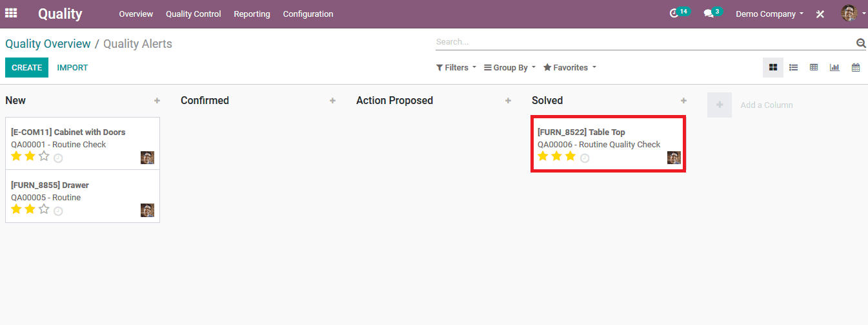This screenshot has width=868, height=325.
Task: Click the Solved column header
Action: tap(547, 101)
